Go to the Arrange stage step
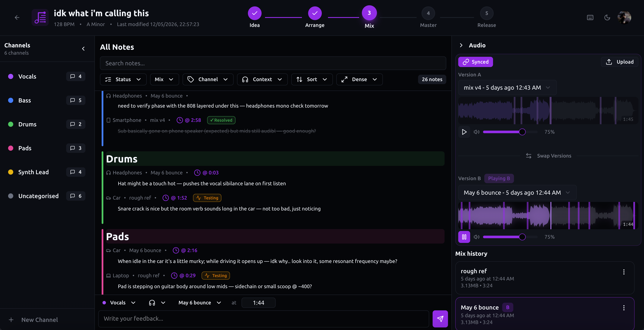 click(315, 17)
